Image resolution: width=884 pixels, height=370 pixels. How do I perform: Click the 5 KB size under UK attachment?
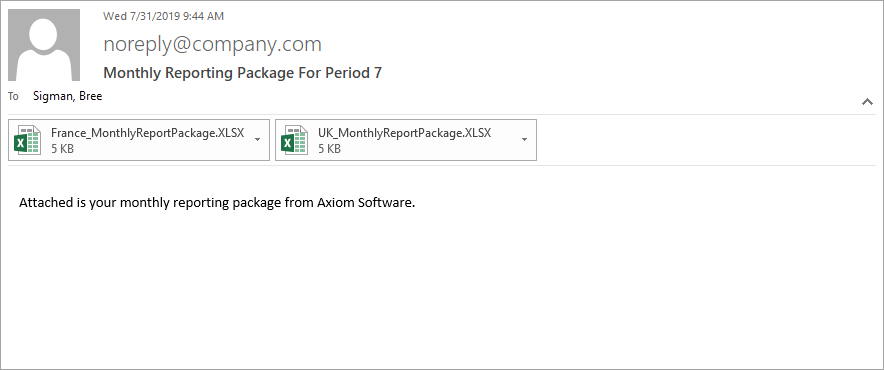pos(329,149)
